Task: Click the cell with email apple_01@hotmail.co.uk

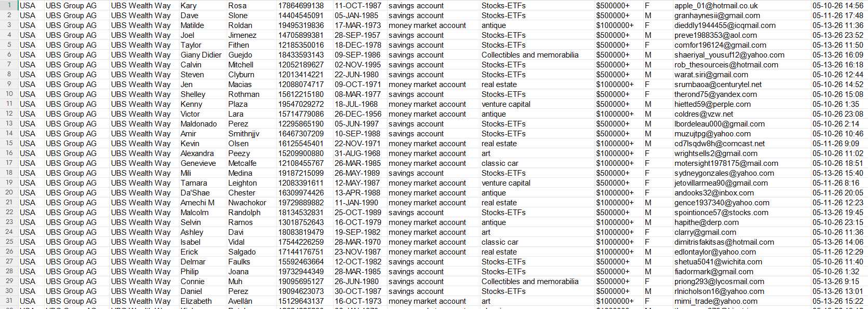Action: click(x=741, y=6)
